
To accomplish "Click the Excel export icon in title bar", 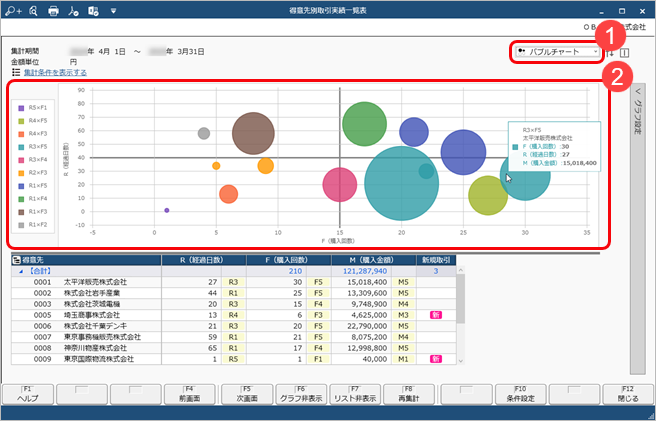I will pos(94,11).
